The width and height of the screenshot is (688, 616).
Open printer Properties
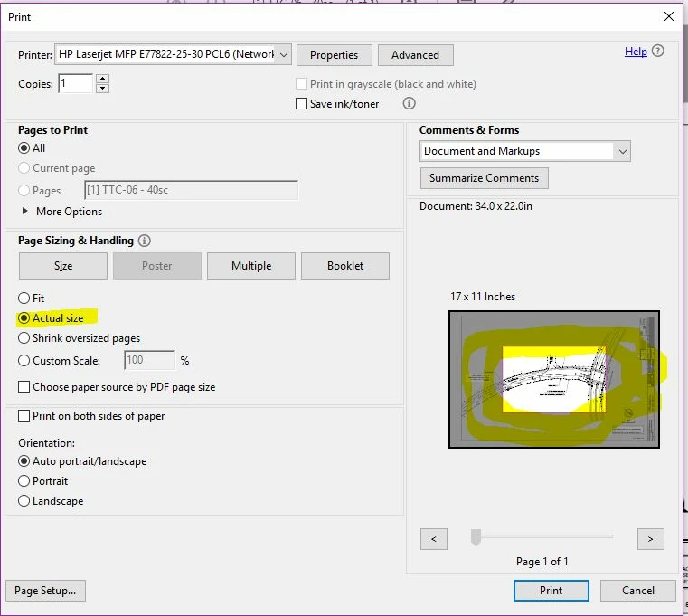(x=335, y=55)
